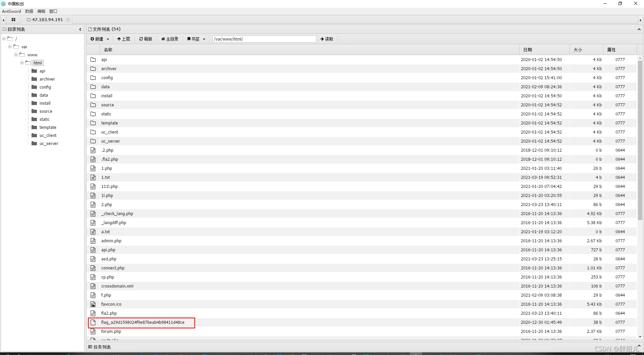
Task: Click the favicon.ico image file icon
Action: pyautogui.click(x=93, y=304)
